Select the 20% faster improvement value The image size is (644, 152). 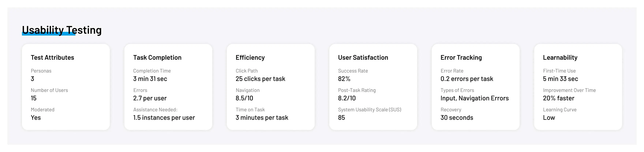[559, 98]
